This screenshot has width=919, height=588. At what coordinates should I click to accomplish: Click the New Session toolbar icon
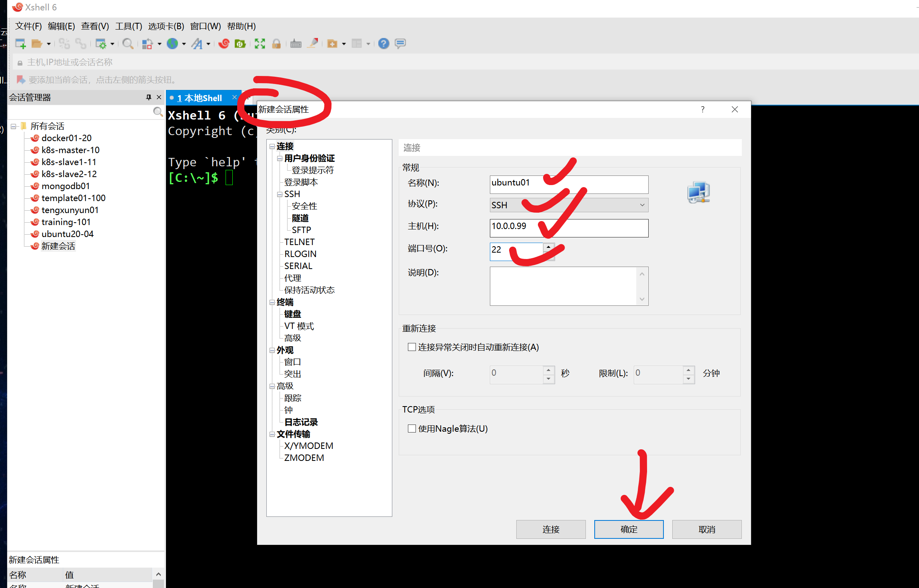tap(20, 44)
